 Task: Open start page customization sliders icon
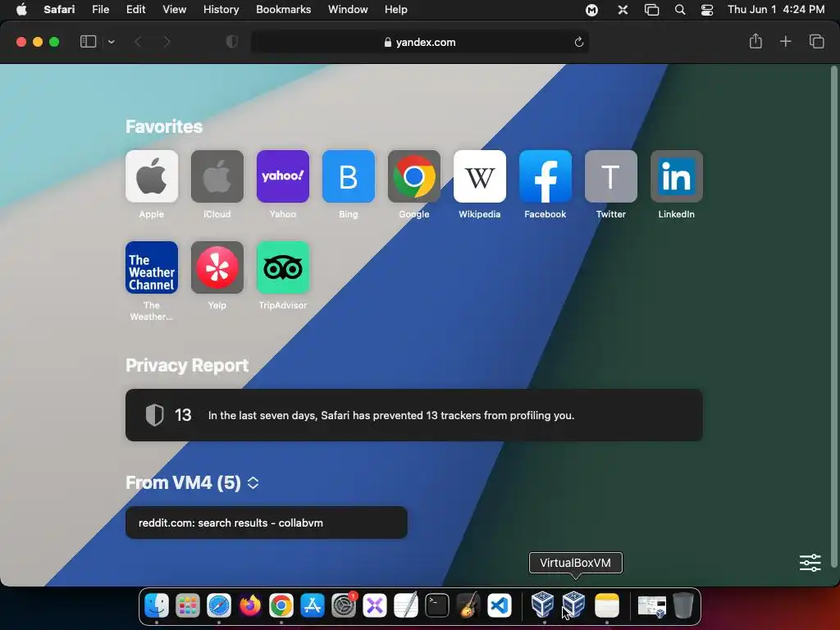tap(810, 563)
